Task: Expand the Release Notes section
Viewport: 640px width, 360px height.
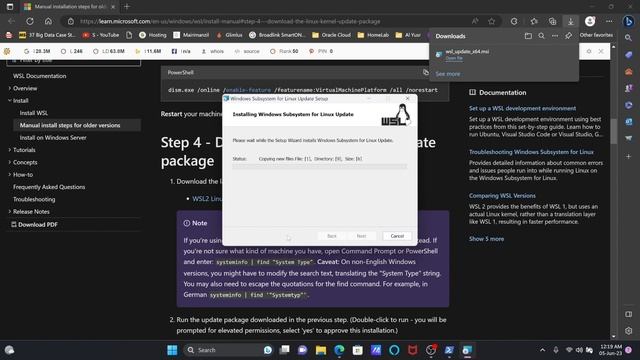Action: click(x=10, y=211)
